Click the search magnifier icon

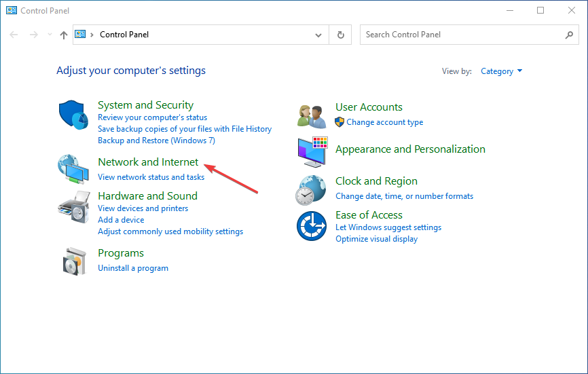pos(569,35)
